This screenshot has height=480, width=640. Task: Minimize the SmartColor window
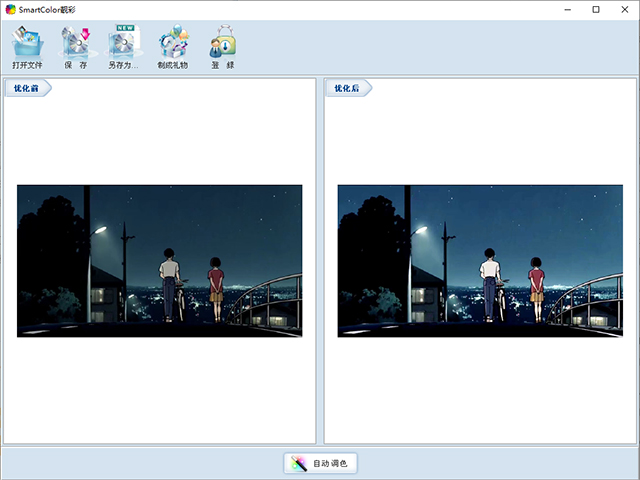click(x=568, y=9)
